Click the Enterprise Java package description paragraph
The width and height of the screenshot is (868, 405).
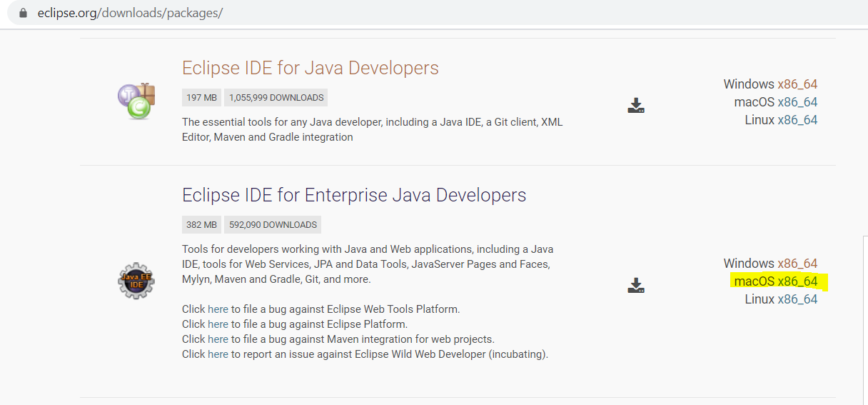(368, 264)
